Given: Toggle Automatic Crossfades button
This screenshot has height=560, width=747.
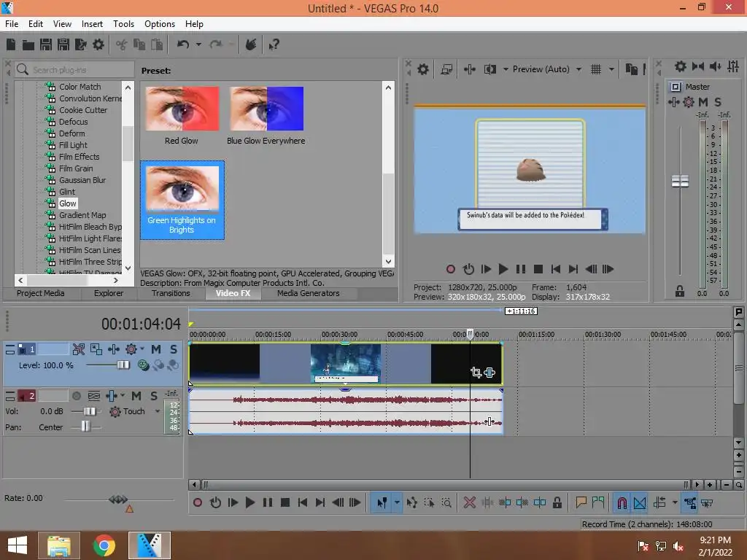Looking at the screenshot, I should (639, 502).
